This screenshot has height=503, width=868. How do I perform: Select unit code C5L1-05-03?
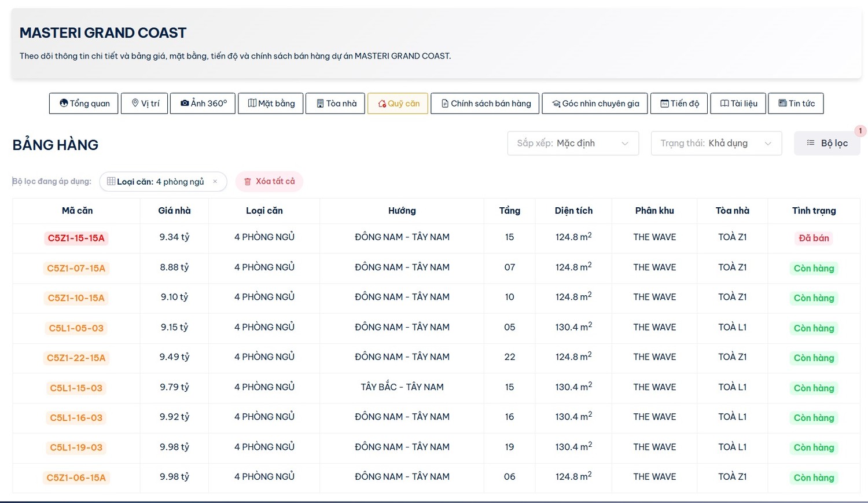click(76, 328)
